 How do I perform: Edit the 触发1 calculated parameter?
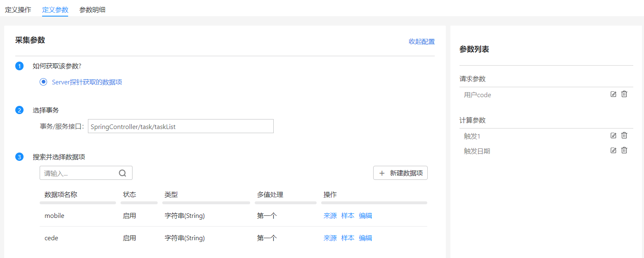613,136
